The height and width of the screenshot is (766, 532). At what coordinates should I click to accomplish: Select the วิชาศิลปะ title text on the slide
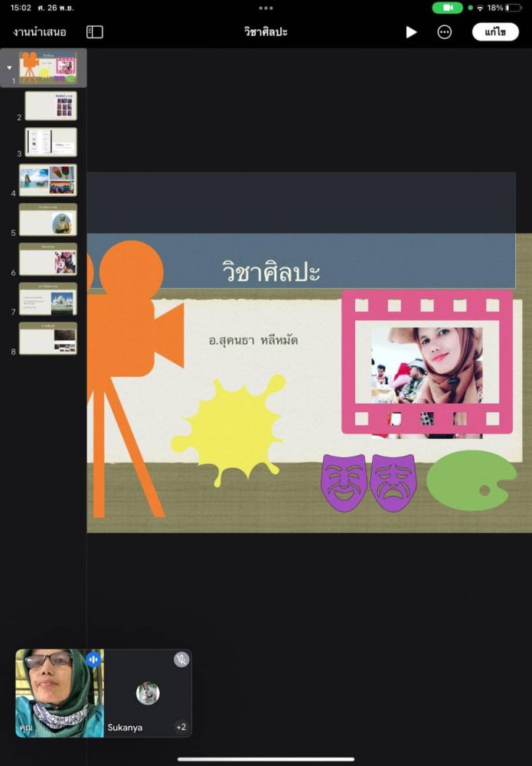(x=271, y=272)
